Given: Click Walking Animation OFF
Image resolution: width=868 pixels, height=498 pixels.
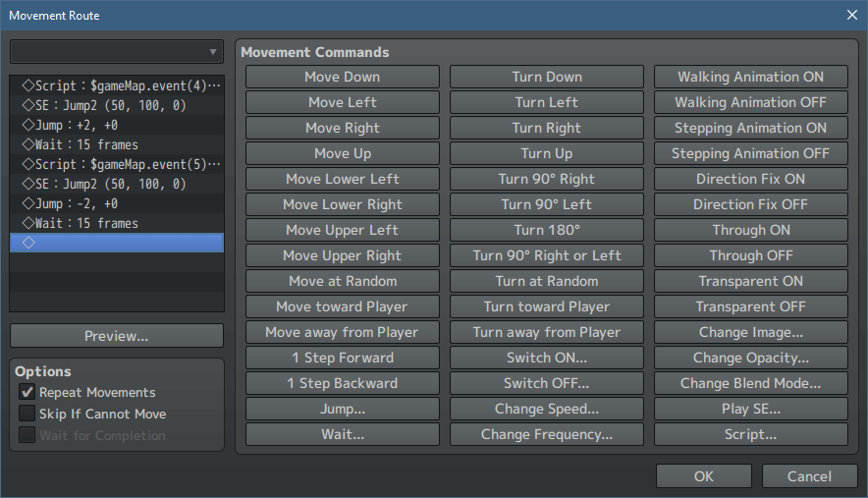Looking at the screenshot, I should pos(751,102).
